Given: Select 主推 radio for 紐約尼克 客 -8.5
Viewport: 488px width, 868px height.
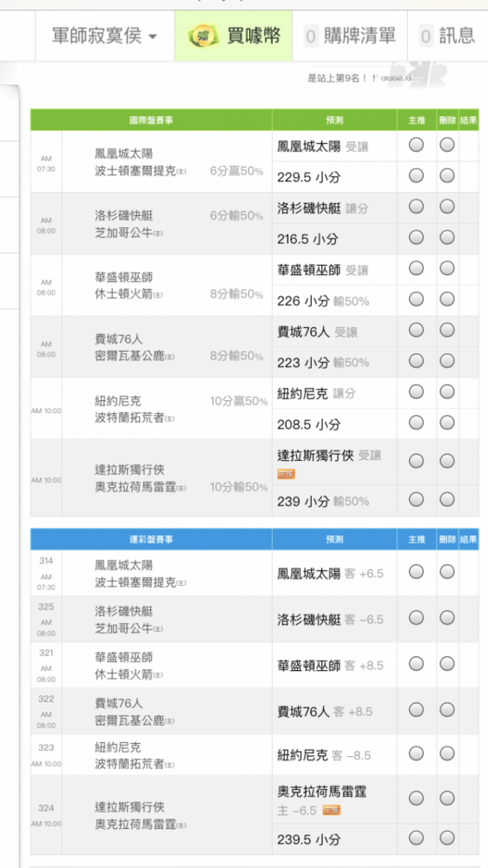Looking at the screenshot, I should click(416, 753).
